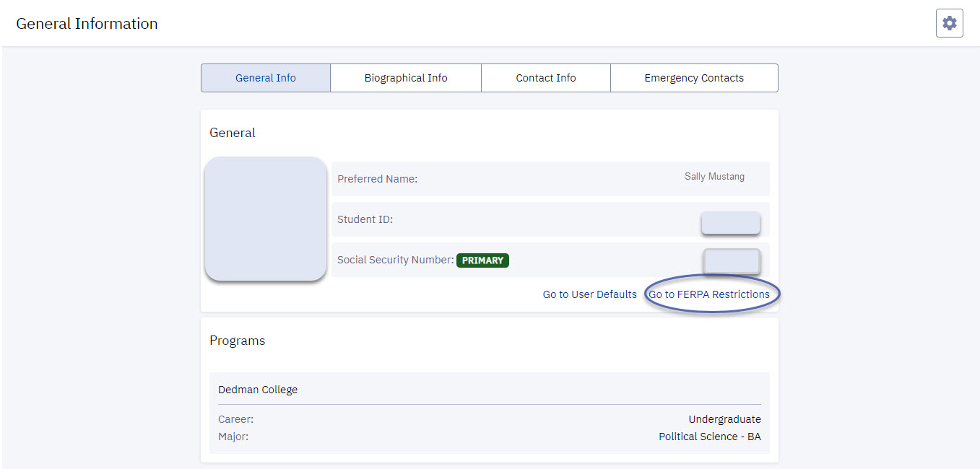Open the Go to FERPA Restrictions link

coord(709,294)
